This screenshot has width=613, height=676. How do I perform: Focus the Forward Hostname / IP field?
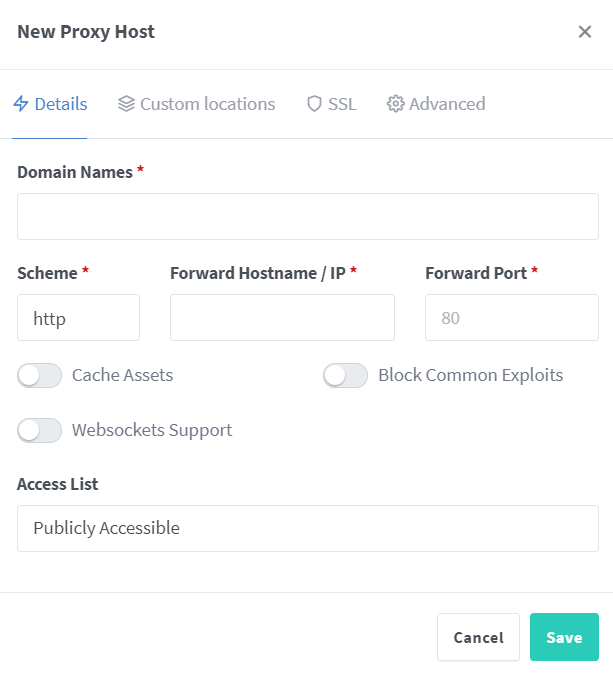282,318
